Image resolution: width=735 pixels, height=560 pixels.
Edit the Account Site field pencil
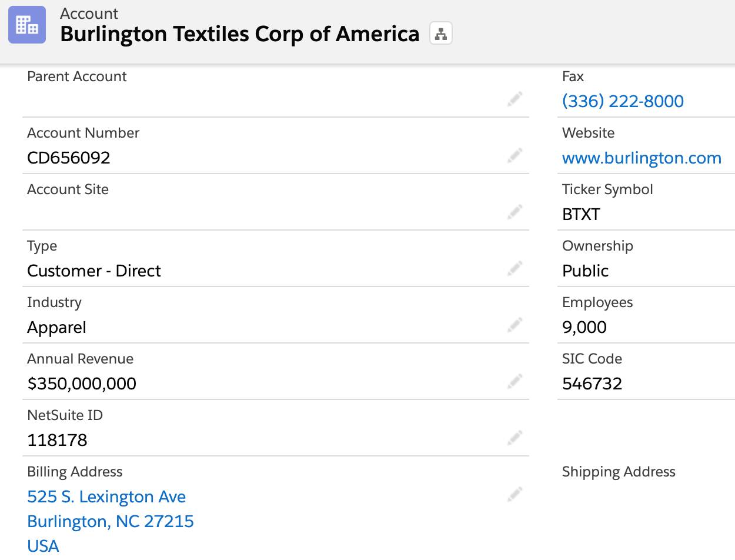515,212
